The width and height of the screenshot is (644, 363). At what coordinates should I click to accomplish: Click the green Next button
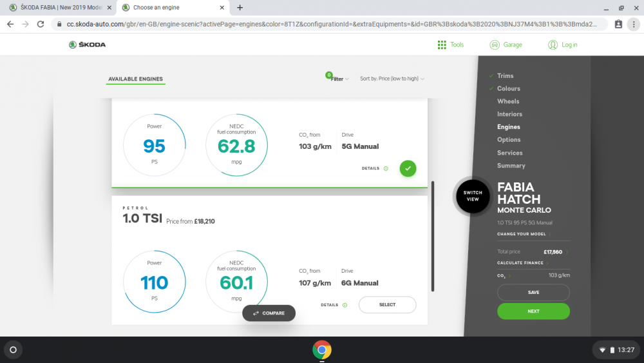pos(533,311)
